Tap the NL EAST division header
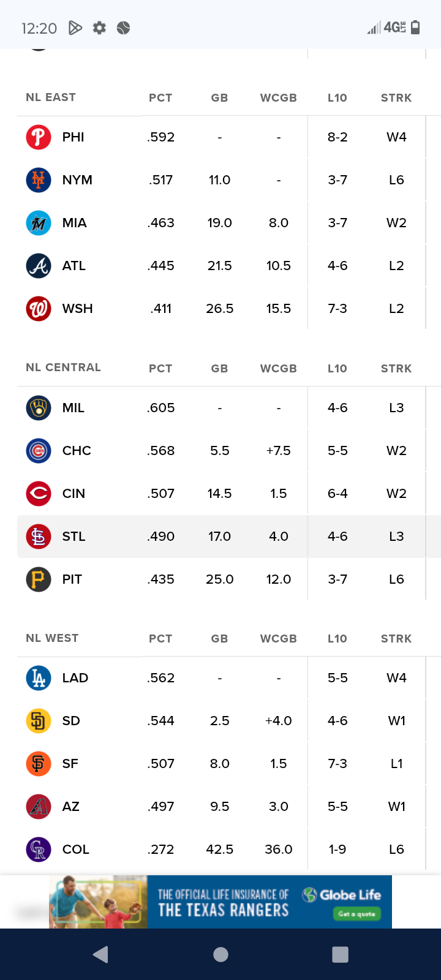441x980 pixels. tap(51, 97)
